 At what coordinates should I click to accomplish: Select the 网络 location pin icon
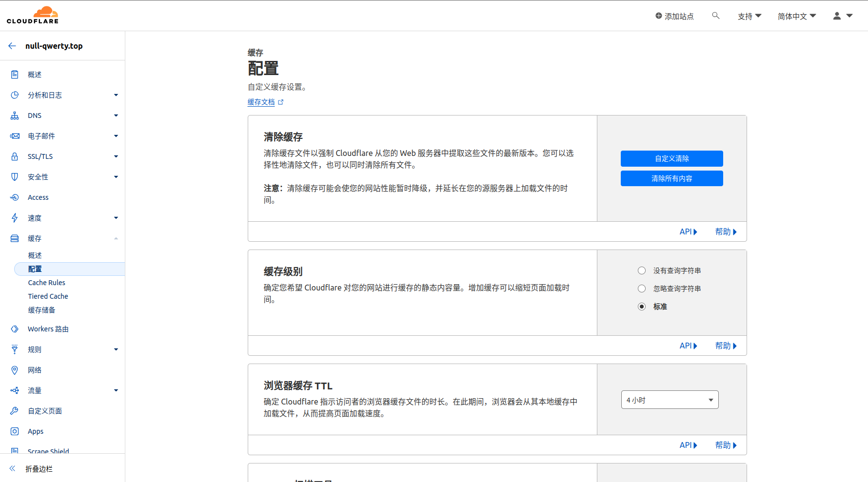click(x=15, y=370)
